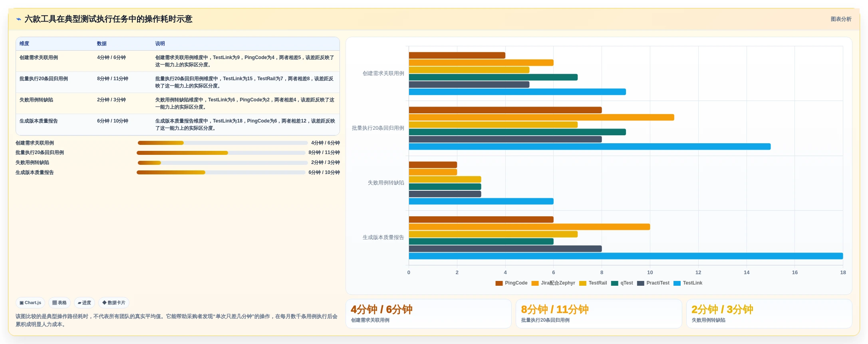Click TestLink bar in 批量执行20条回归用例 group
The height and width of the screenshot is (344, 868).
590,147
